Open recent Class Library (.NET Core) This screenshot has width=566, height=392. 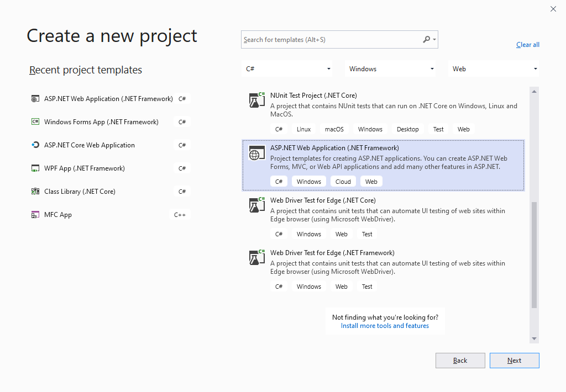click(110, 191)
